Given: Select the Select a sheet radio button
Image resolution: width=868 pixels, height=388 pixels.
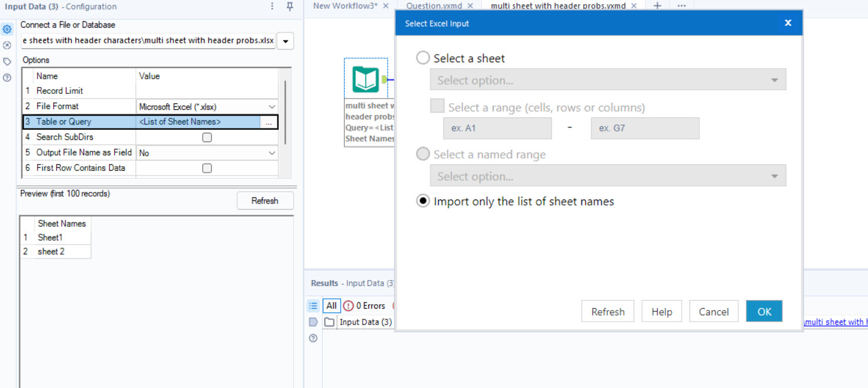Looking at the screenshot, I should click(x=422, y=58).
